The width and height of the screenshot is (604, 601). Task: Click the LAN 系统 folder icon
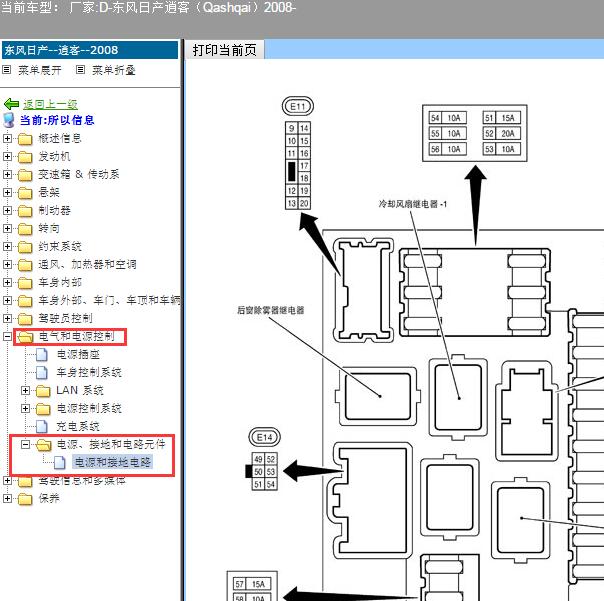pos(43,391)
